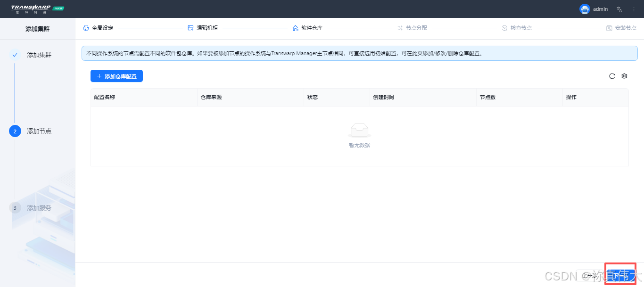Image resolution: width=644 pixels, height=287 pixels.
Task: Click the blue info notice banner
Action: tap(360, 53)
